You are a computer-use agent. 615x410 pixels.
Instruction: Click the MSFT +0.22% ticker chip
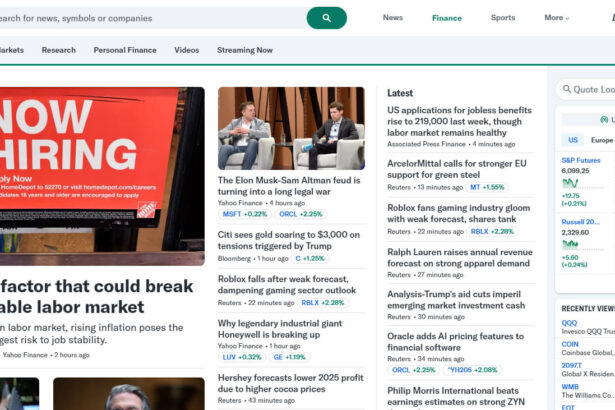coord(245,214)
